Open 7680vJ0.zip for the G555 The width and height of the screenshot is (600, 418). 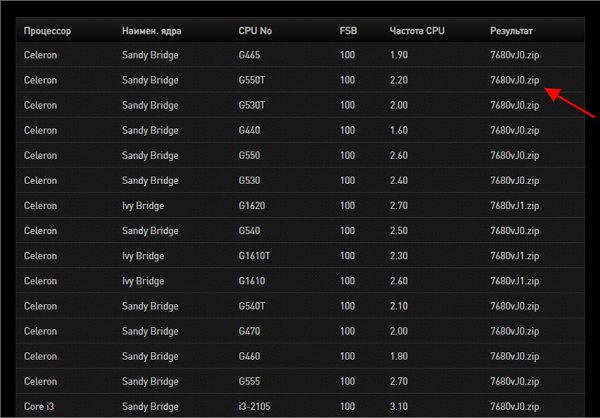click(514, 381)
